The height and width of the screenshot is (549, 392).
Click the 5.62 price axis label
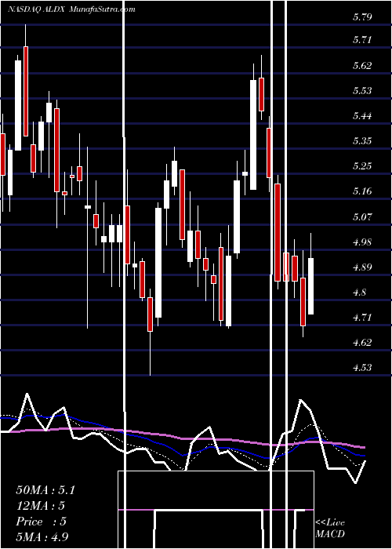(x=362, y=65)
